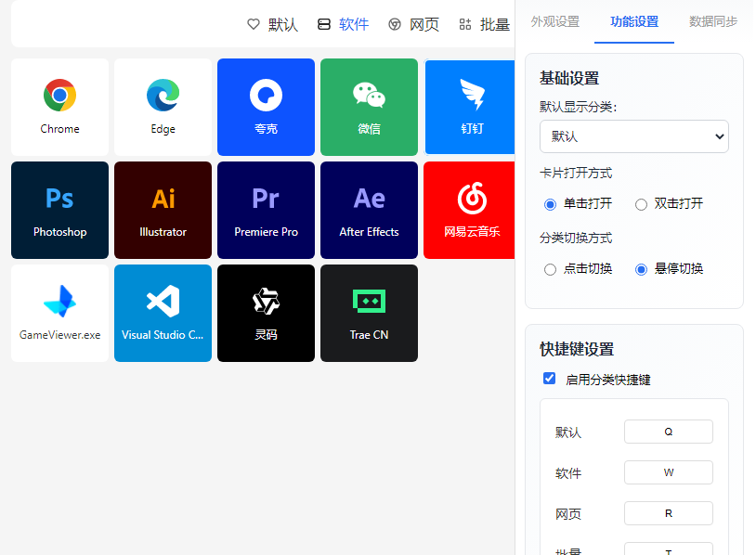The image size is (756, 555).
Task: Launch Edge from the app grid
Action: tap(163, 107)
